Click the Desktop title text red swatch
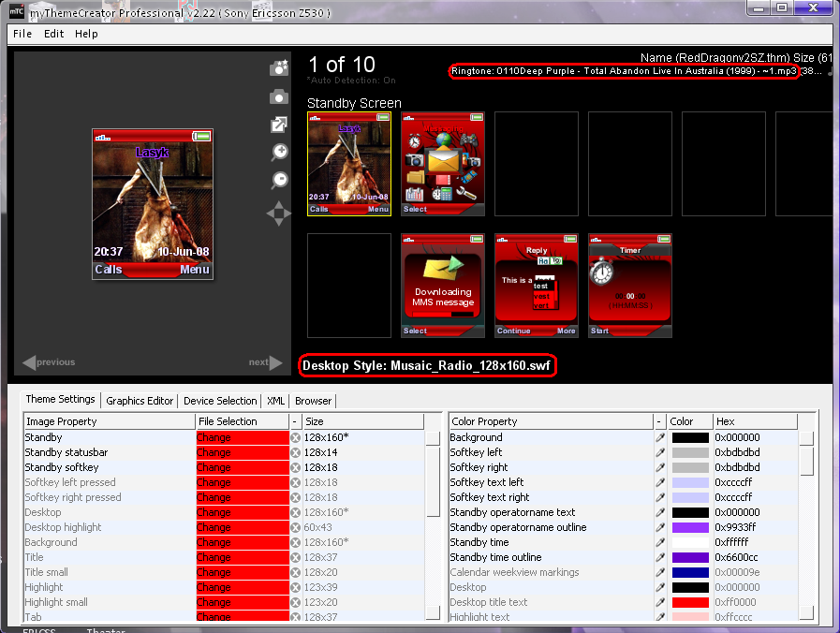Viewport: 840px width, 633px height. click(x=690, y=602)
